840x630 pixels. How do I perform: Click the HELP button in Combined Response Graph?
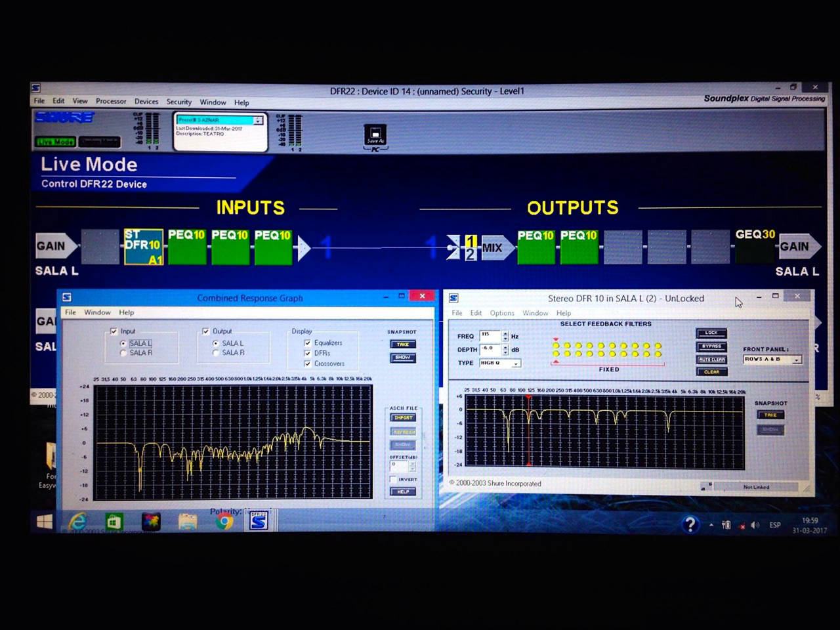click(x=403, y=492)
